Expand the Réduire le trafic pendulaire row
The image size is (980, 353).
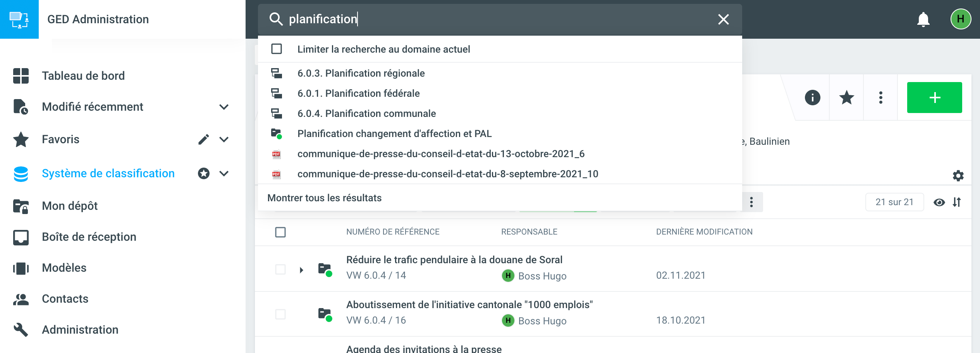[301, 270]
